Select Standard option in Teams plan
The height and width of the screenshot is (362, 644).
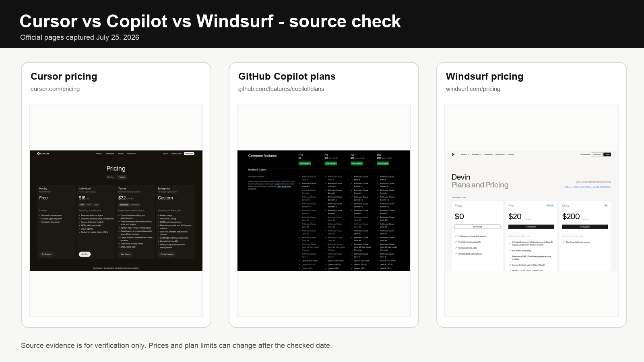tap(124, 205)
